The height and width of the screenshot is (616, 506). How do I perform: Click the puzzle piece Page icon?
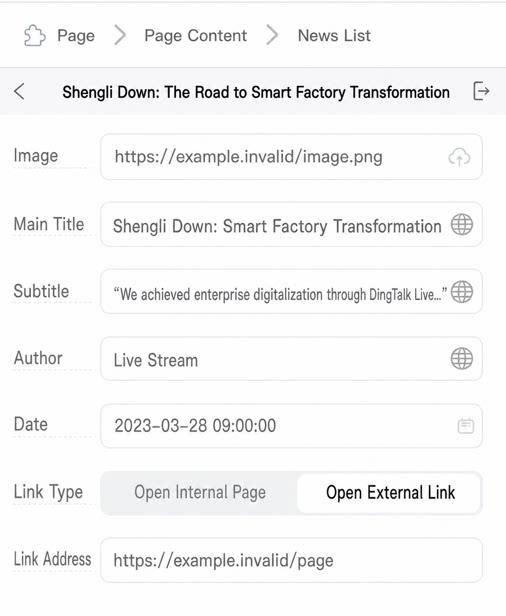[35, 36]
